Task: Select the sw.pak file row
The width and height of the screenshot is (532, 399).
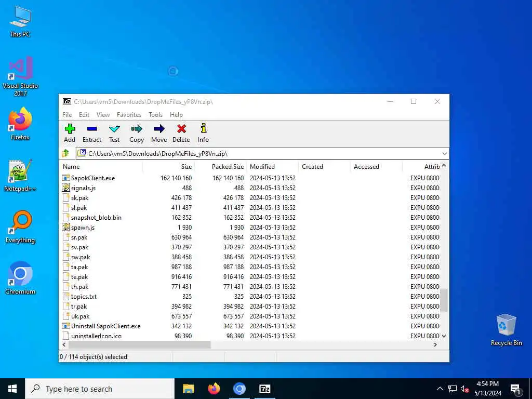Action: coord(250,257)
